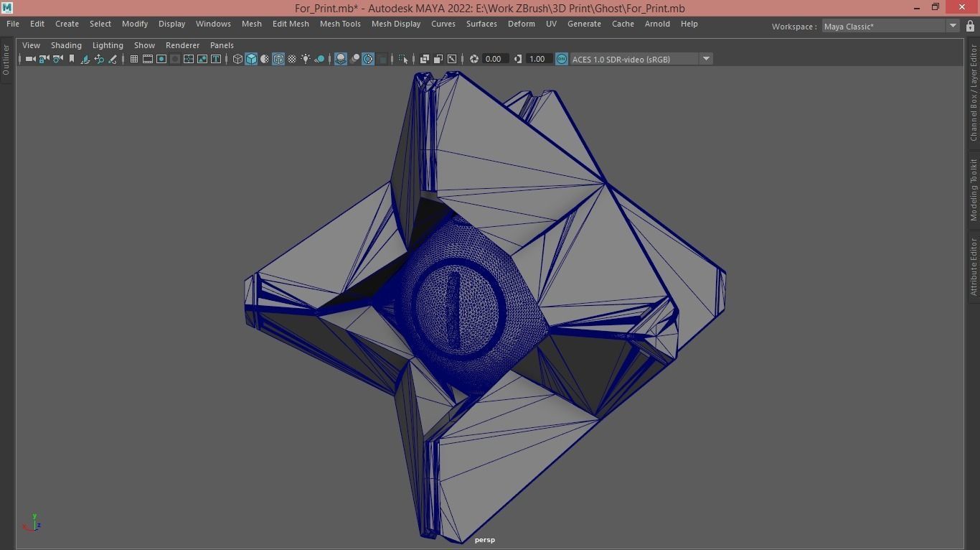Activate the 2D Pan/Zoom icon
The height and width of the screenshot is (550, 980).
(99, 59)
